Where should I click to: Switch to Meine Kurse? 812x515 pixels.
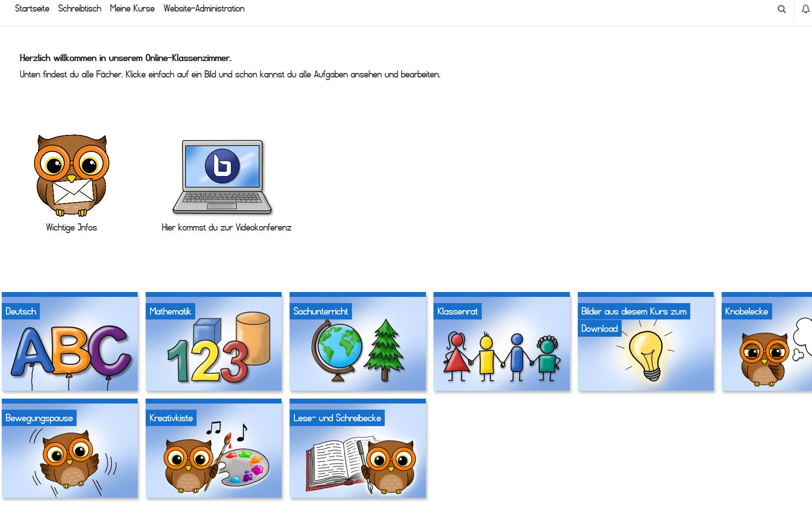click(132, 8)
